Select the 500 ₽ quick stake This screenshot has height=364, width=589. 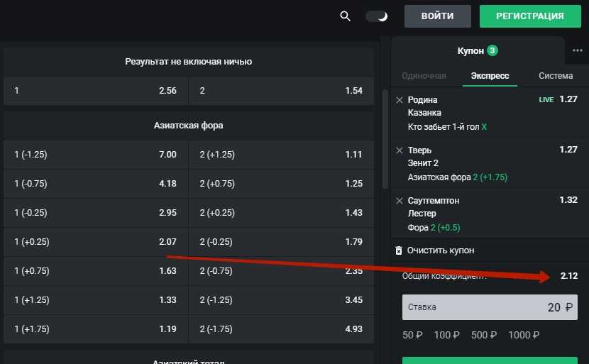point(484,335)
